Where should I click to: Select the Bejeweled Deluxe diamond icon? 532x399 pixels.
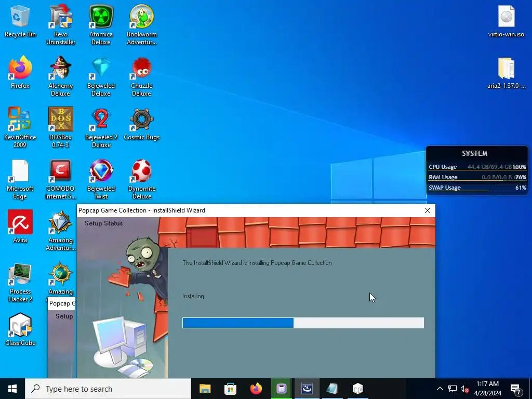101,76
